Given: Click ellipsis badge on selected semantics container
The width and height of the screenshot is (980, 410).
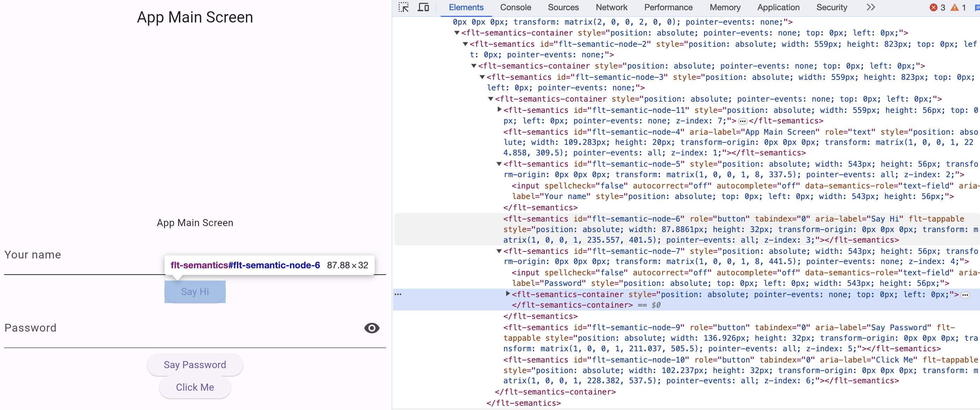Looking at the screenshot, I should point(965,295).
